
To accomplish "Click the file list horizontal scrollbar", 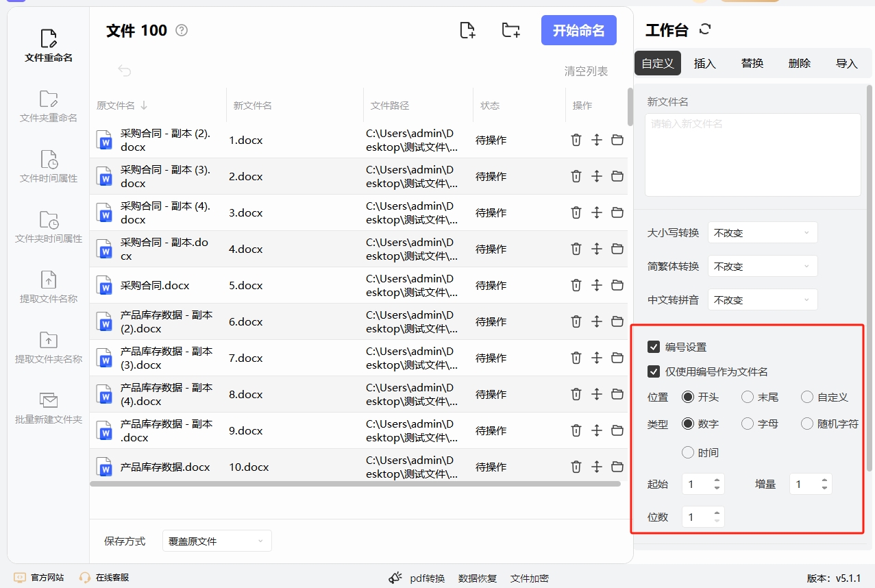I will pos(356,483).
